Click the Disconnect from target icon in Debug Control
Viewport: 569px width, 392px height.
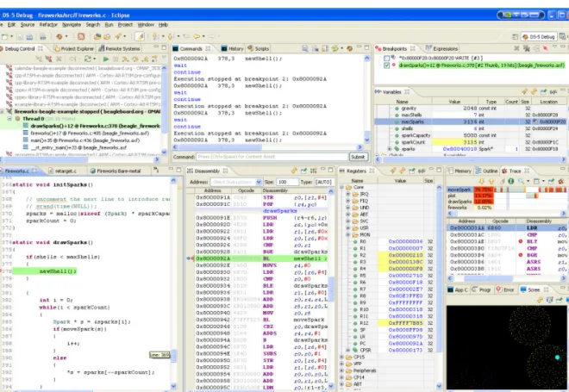48,59
